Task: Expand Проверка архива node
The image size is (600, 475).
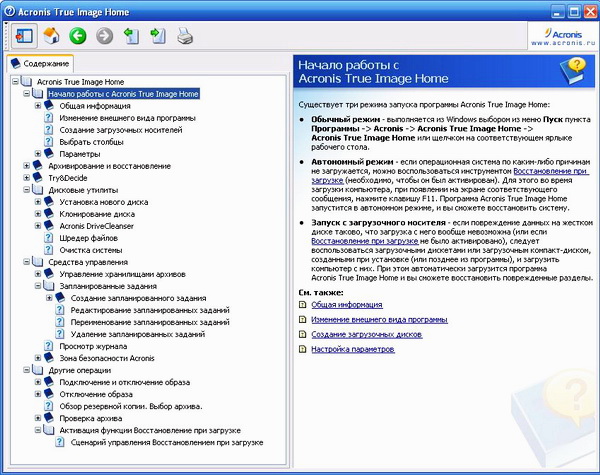Action: click(x=38, y=418)
